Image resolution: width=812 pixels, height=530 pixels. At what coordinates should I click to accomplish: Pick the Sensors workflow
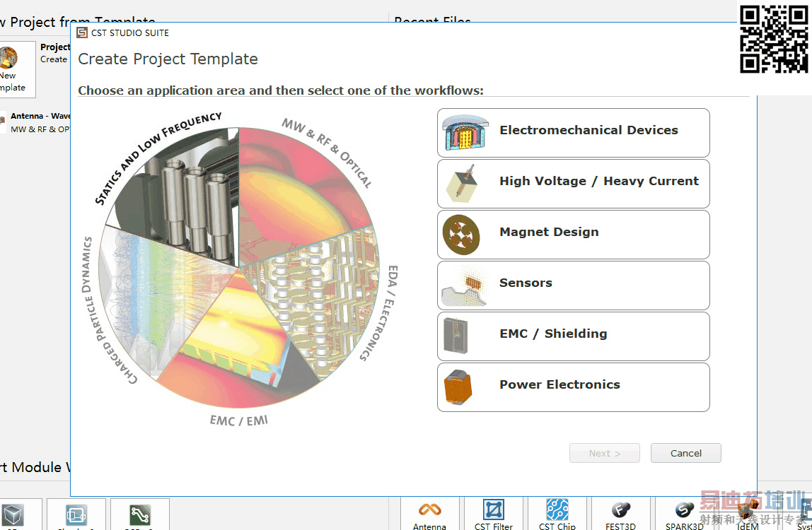573,285
